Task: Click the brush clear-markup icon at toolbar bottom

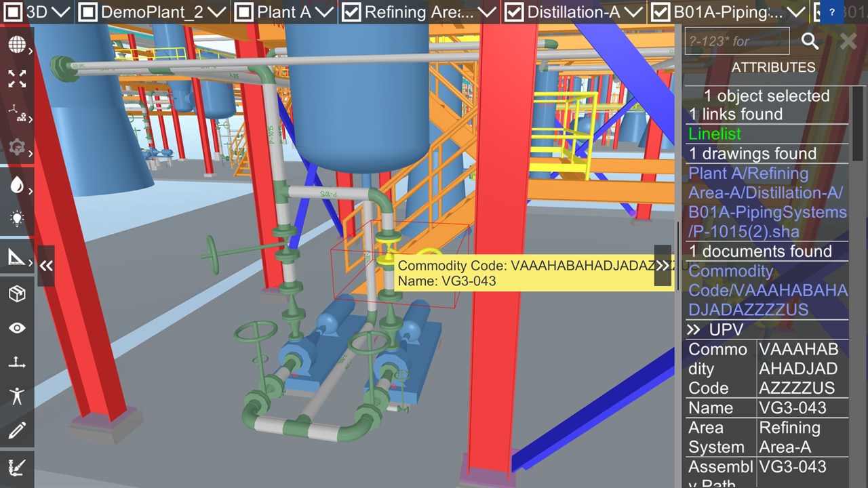Action: (x=16, y=467)
